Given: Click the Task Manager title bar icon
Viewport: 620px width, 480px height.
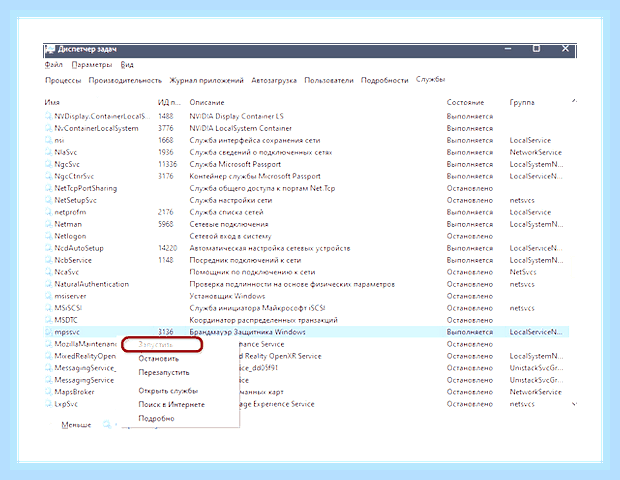Looking at the screenshot, I should click(50, 49).
